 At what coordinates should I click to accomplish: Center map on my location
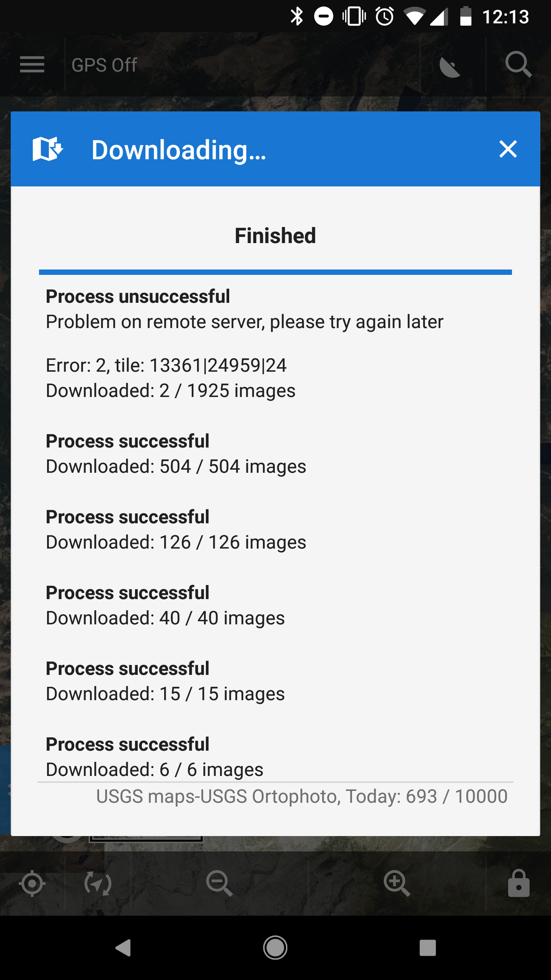pyautogui.click(x=32, y=884)
